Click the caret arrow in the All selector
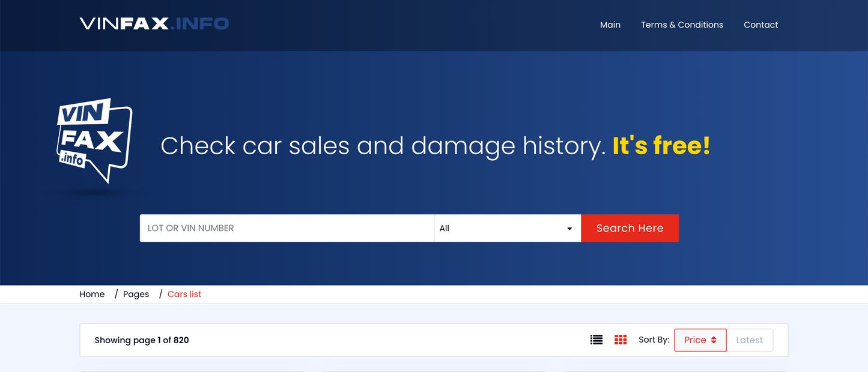868x372 pixels. click(569, 229)
